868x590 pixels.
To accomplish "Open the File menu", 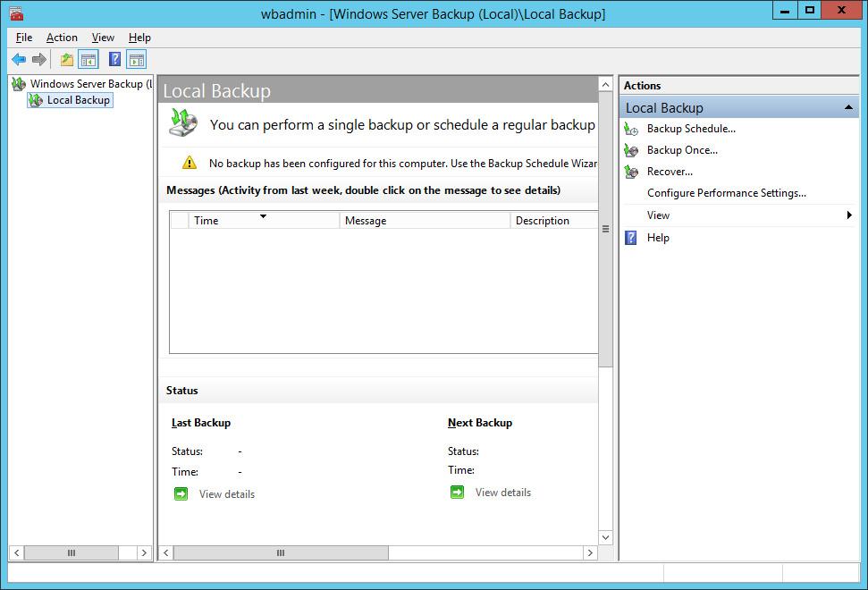I will [x=24, y=38].
